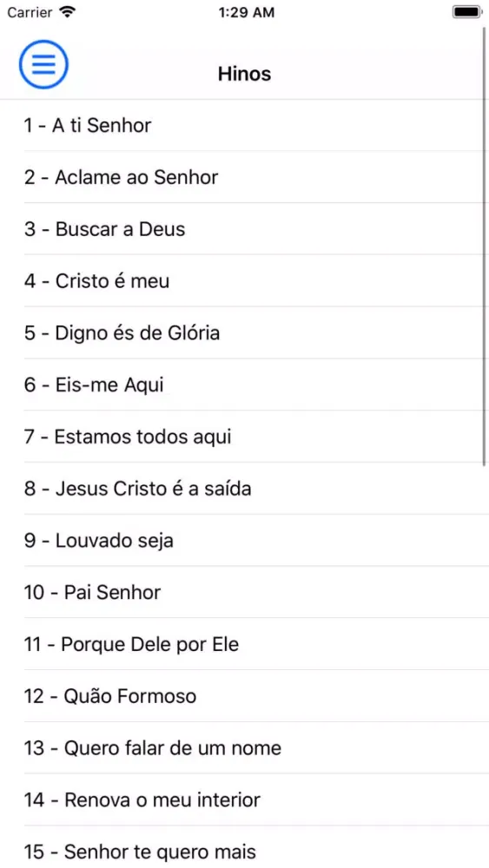Open the hamburger menu icon
Screen dimensions: 489x868
pyautogui.click(x=43, y=65)
